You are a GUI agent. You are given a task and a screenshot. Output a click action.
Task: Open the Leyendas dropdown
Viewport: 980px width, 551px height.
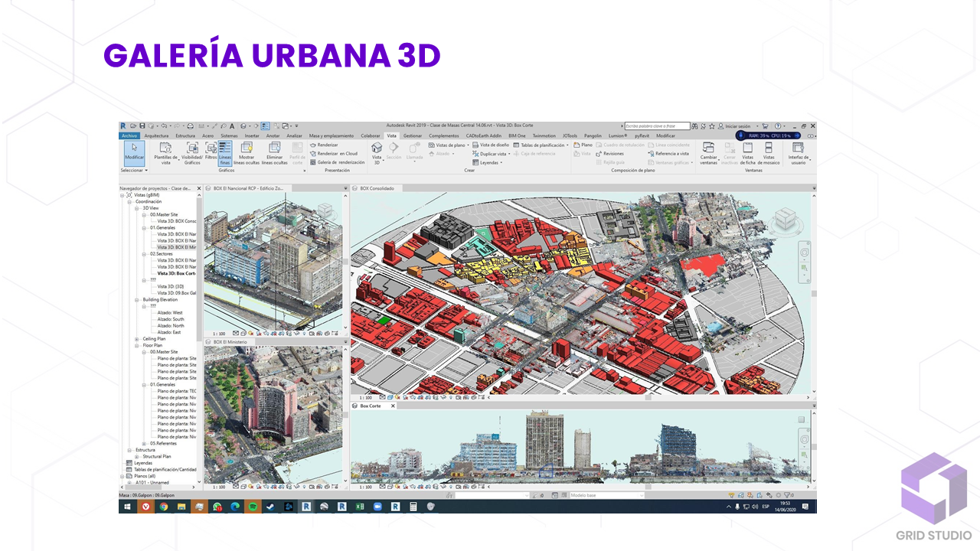click(487, 162)
